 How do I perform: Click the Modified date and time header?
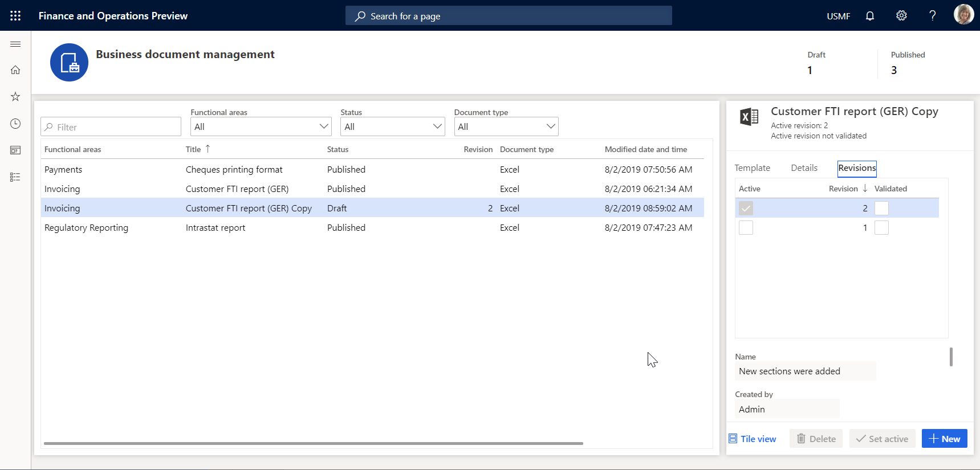point(646,149)
